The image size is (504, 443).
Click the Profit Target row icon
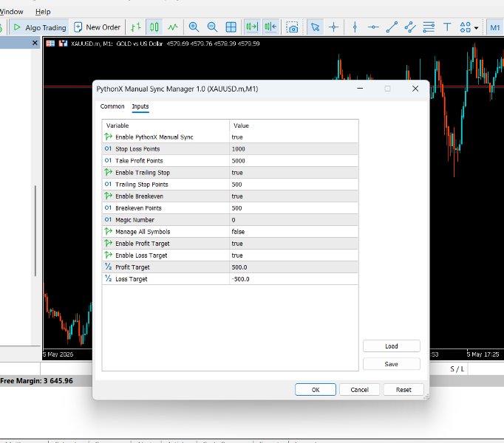(x=108, y=267)
